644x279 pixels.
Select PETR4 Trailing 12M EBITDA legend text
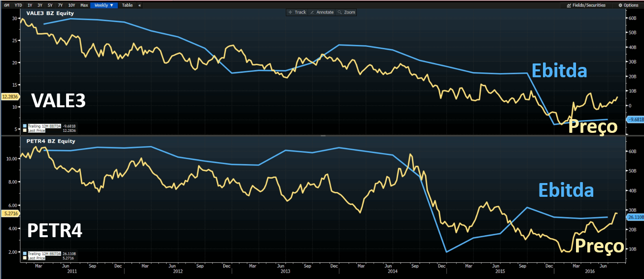tap(44, 253)
